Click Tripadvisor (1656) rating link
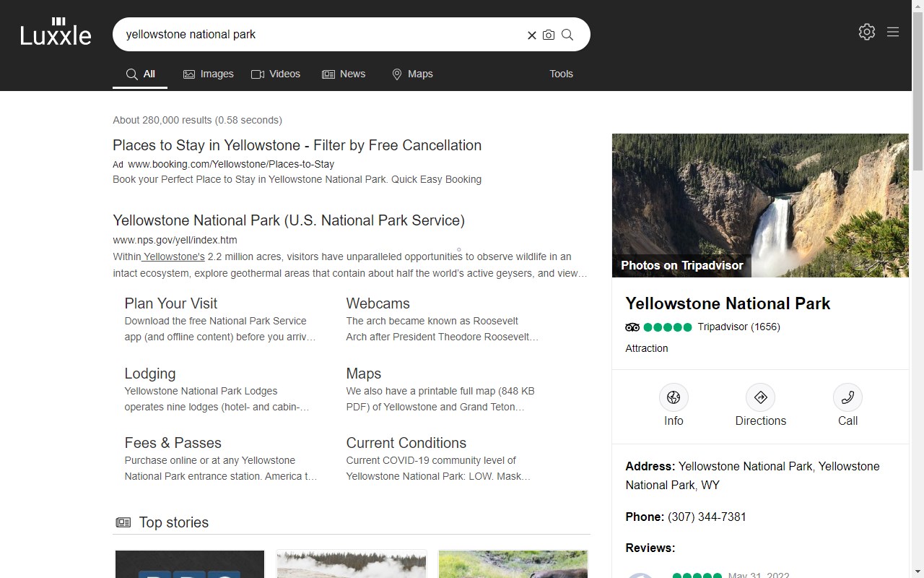 (738, 327)
